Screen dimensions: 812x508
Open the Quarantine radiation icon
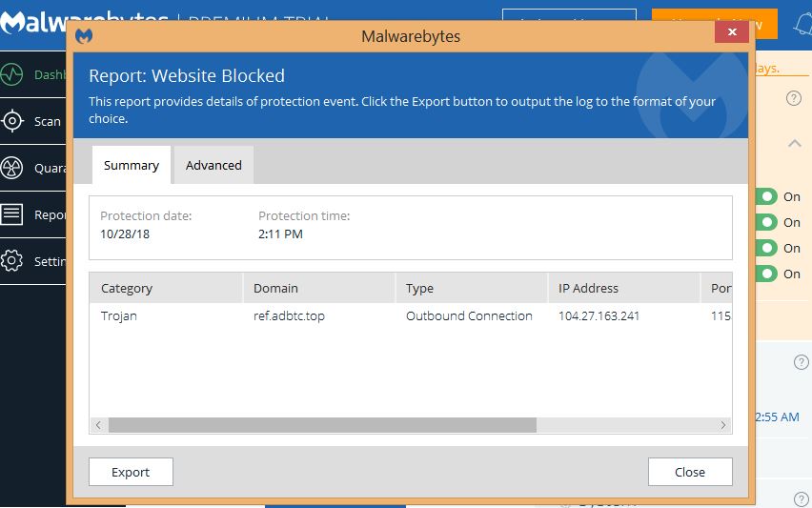point(11,168)
